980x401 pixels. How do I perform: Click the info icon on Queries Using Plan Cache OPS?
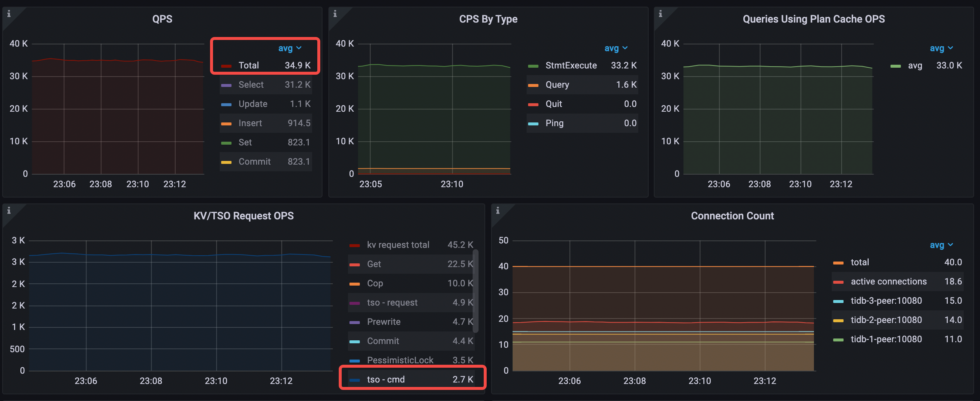(x=661, y=13)
